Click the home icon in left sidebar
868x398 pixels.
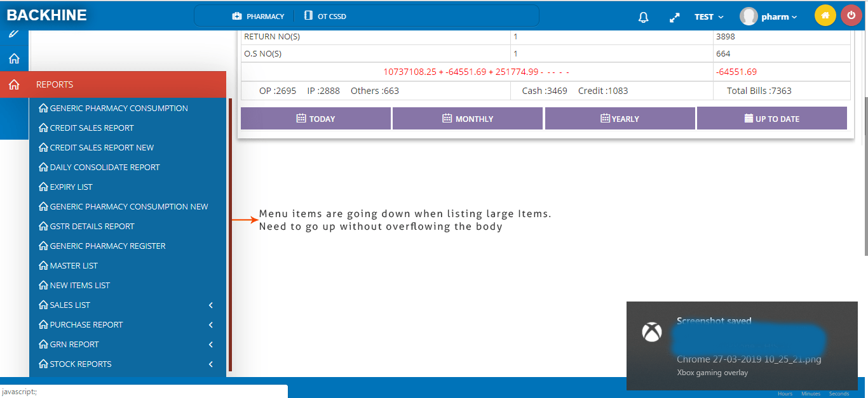tap(13, 57)
